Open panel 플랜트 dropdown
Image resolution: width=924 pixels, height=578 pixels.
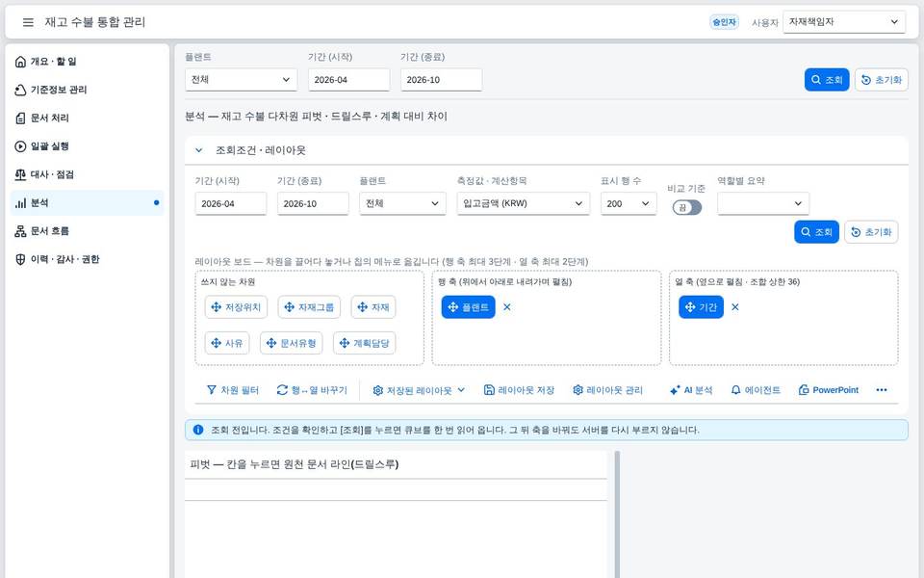[x=402, y=203]
